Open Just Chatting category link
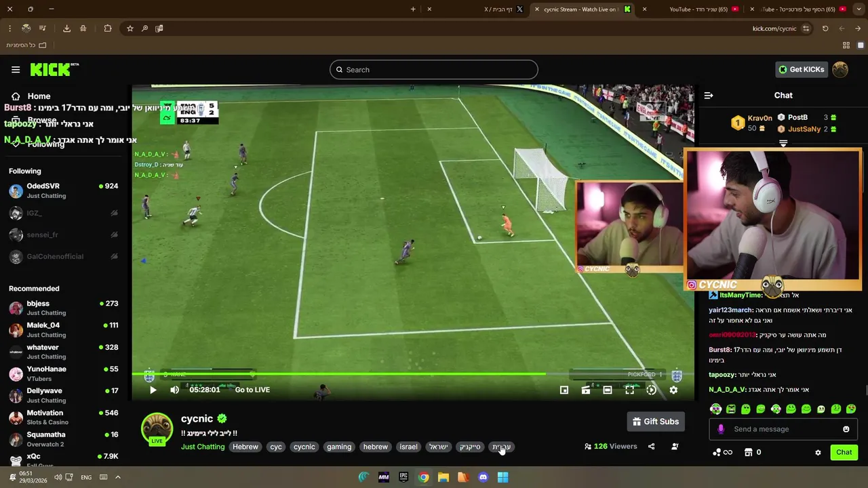The image size is (868, 488). 203,447
